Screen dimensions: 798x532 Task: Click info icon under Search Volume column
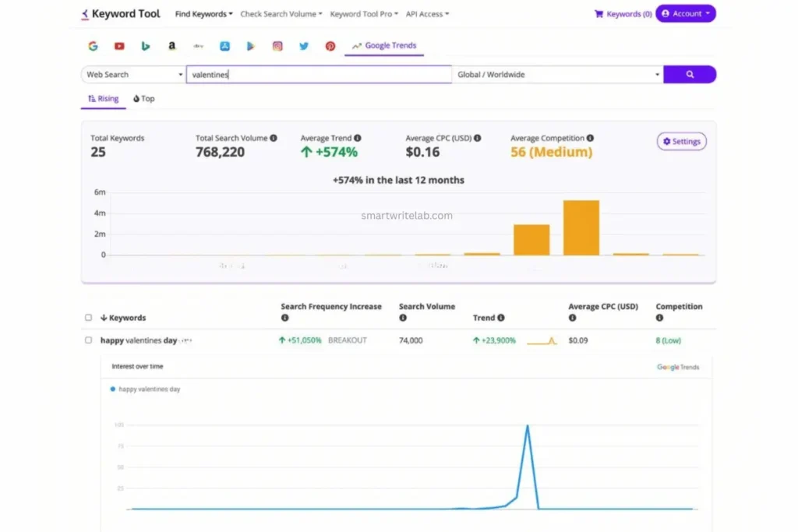(x=403, y=318)
